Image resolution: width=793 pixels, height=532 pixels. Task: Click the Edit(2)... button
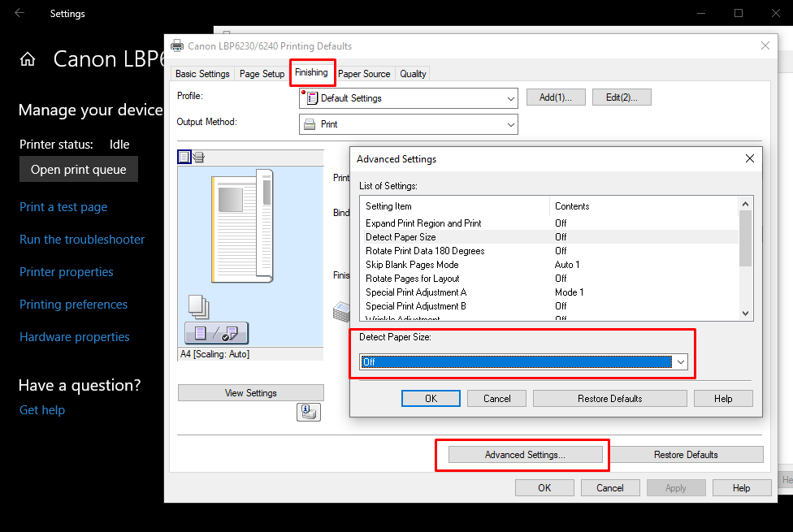click(x=622, y=97)
